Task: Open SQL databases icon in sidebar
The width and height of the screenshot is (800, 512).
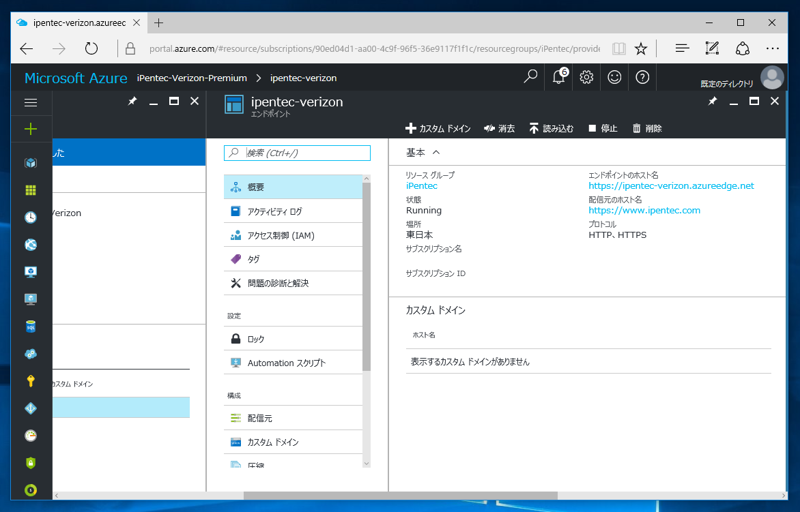Action: click(31, 326)
